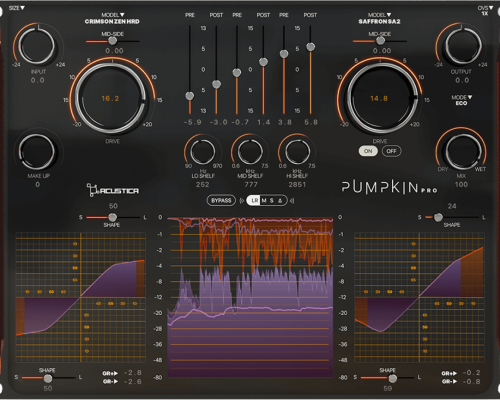The height and width of the screenshot is (400, 500).
Task: Click the make up value 0
Action: (37, 184)
